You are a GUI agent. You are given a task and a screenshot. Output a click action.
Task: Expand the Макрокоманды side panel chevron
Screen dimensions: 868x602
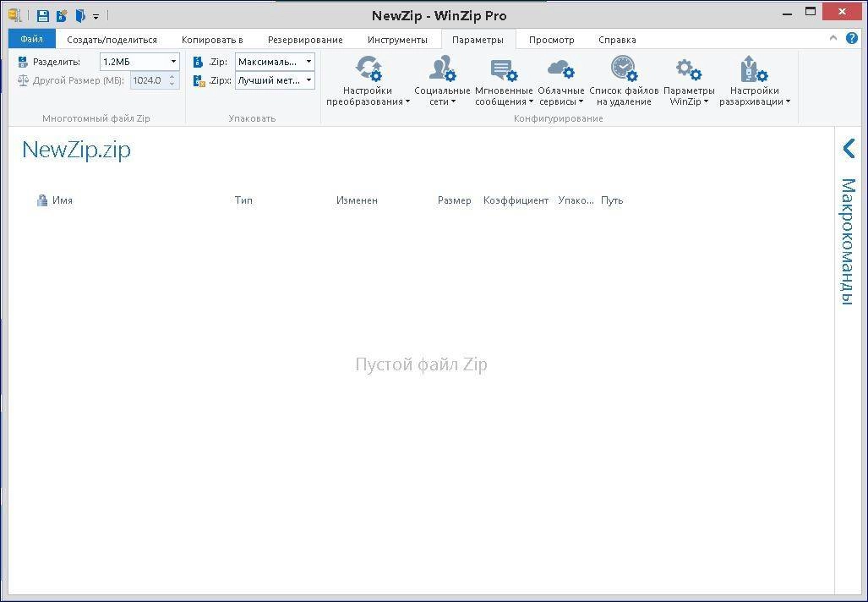pos(849,148)
